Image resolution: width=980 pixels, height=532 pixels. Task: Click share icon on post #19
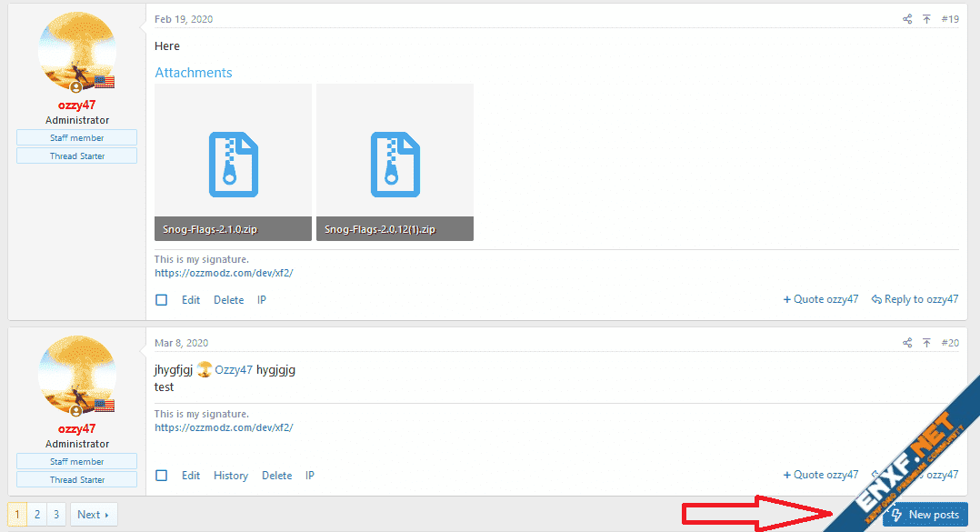tap(907, 19)
